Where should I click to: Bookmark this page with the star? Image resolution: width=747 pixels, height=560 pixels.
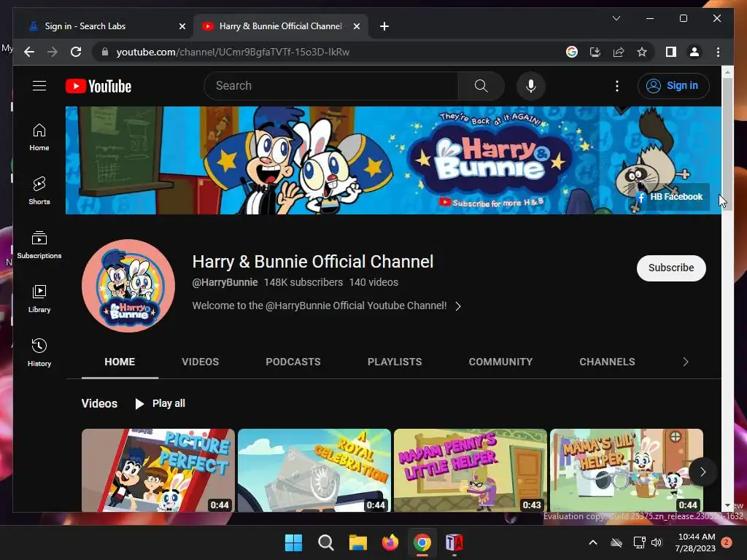pos(642,52)
